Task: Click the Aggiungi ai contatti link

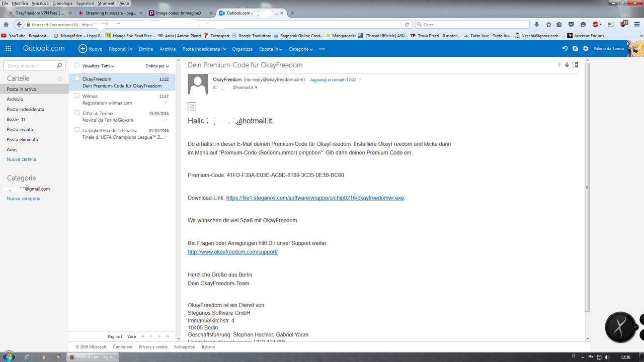Action: (328, 79)
